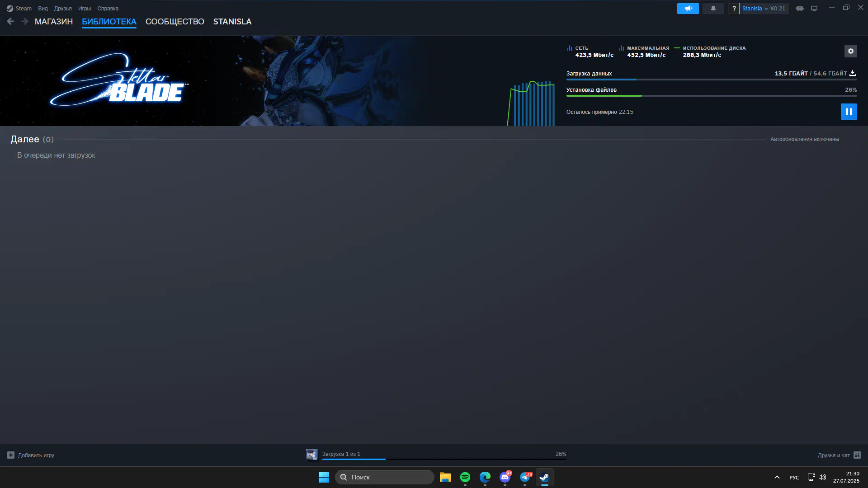Open Microsoft Edge from taskbar
Screen dimensions: 868x488
click(485, 477)
